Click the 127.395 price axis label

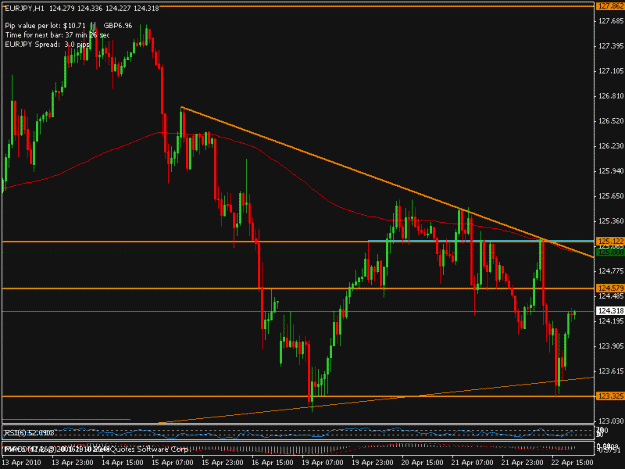611,46
